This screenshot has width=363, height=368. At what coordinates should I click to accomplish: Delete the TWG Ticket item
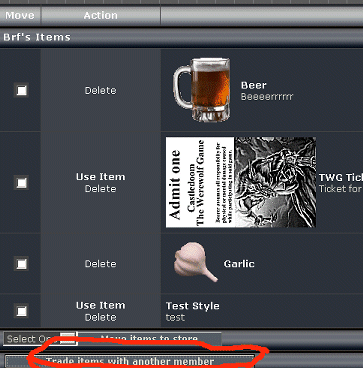pos(100,189)
